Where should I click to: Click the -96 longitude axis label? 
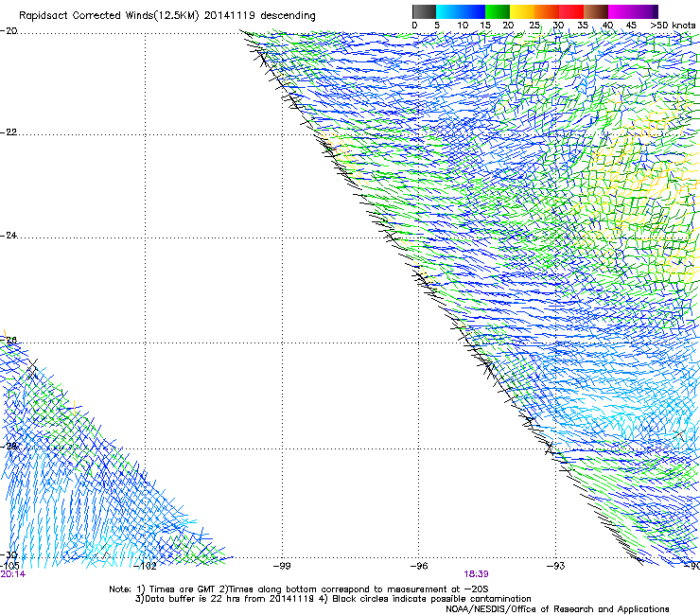[x=419, y=567]
